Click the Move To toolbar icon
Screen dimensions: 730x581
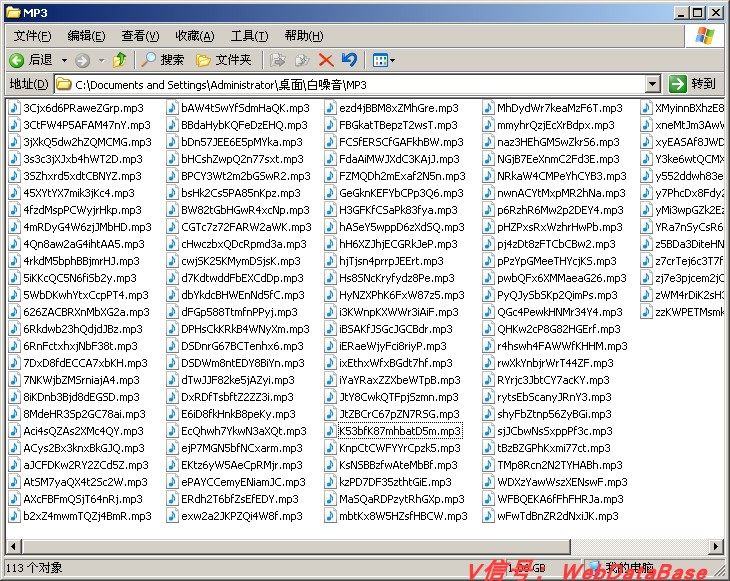click(278, 60)
